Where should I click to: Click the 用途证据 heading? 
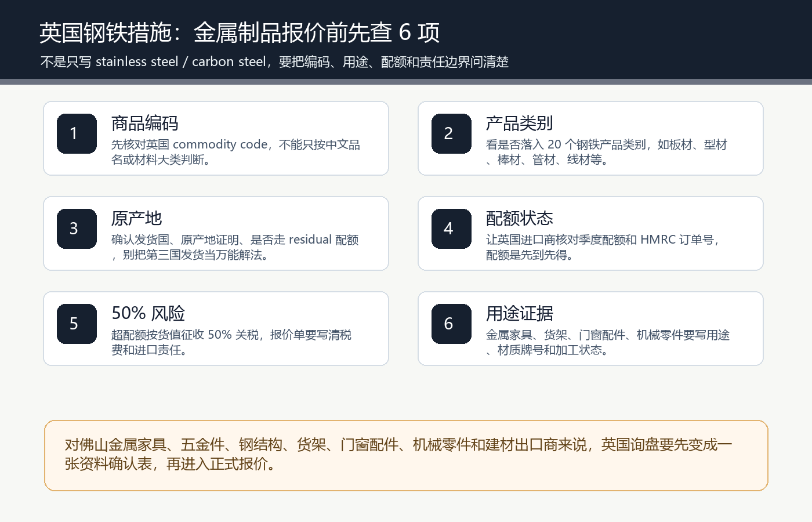tap(520, 313)
